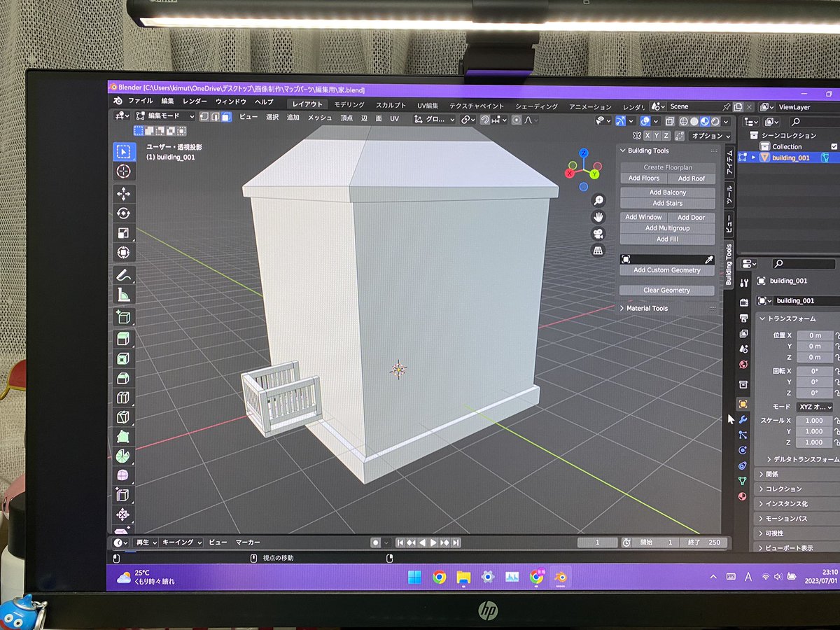Open the オプション options dropdown

tap(709, 136)
